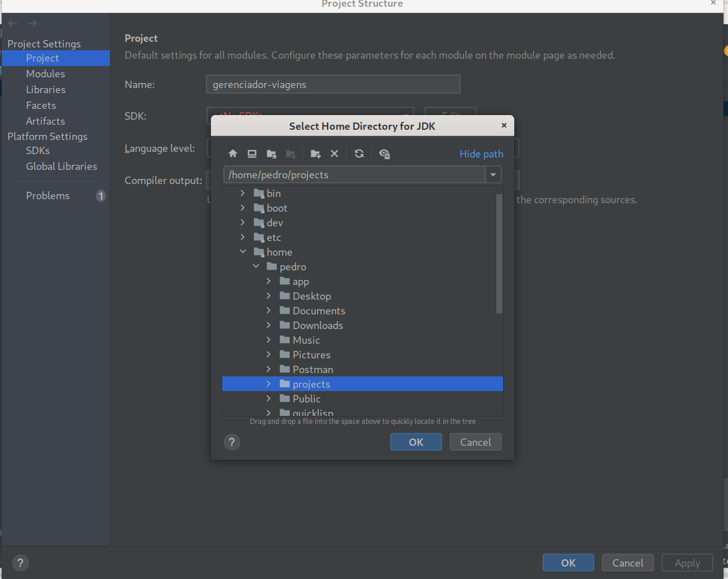Go to the home directory icon
Image resolution: width=728 pixels, height=579 pixels.
tap(233, 153)
